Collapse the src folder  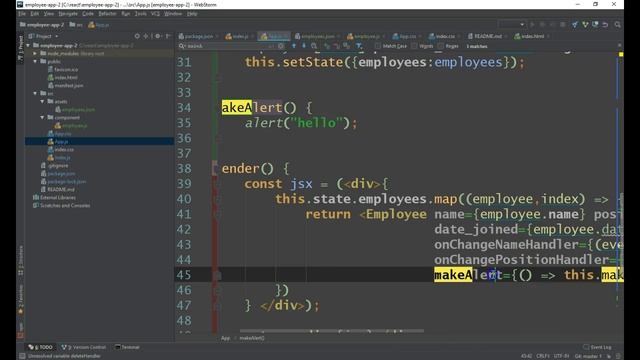point(35,93)
